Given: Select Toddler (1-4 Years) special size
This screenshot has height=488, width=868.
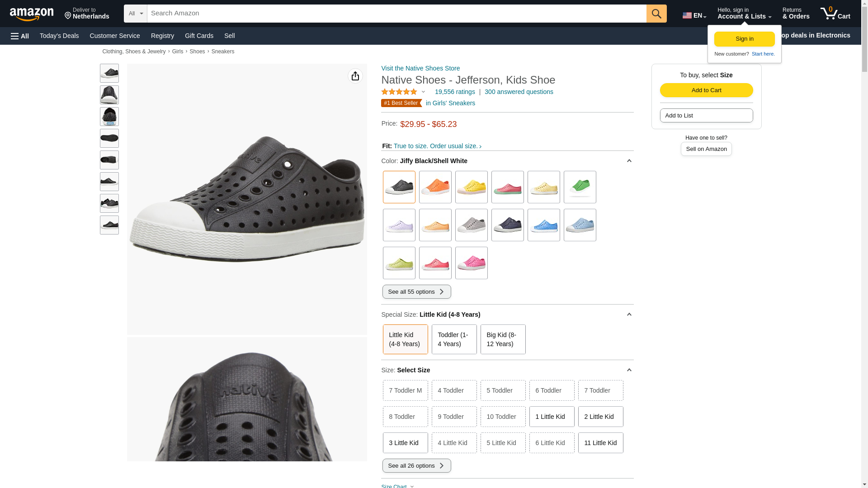Looking at the screenshot, I should pos(454,339).
